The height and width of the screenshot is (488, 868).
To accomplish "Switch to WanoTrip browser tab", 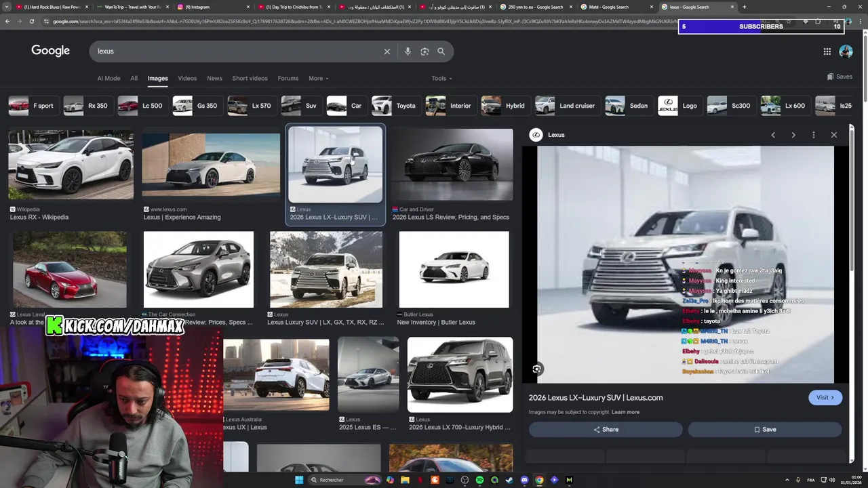I will point(132,7).
